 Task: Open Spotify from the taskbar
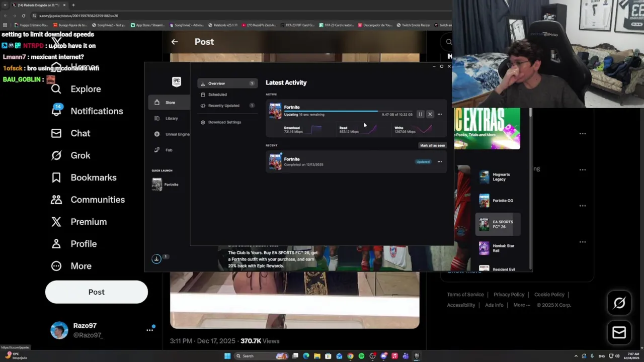361,356
